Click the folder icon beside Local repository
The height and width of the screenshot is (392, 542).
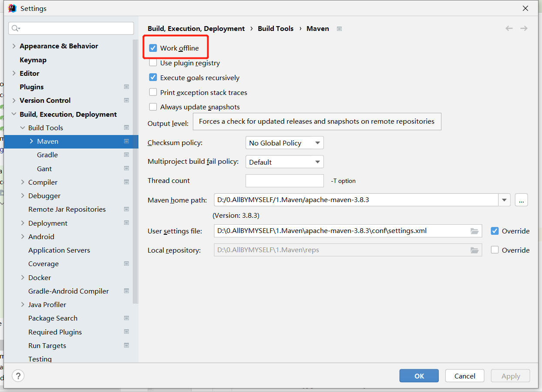click(x=475, y=250)
